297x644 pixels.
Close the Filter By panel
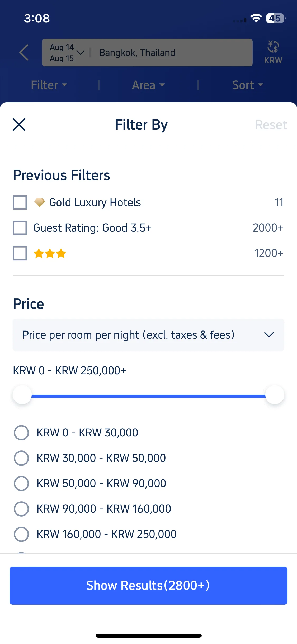click(19, 125)
